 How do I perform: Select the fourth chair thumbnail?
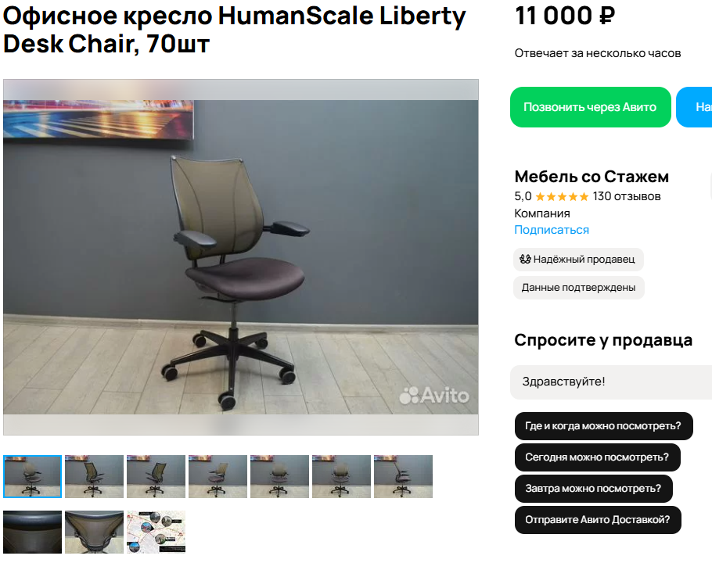click(218, 476)
